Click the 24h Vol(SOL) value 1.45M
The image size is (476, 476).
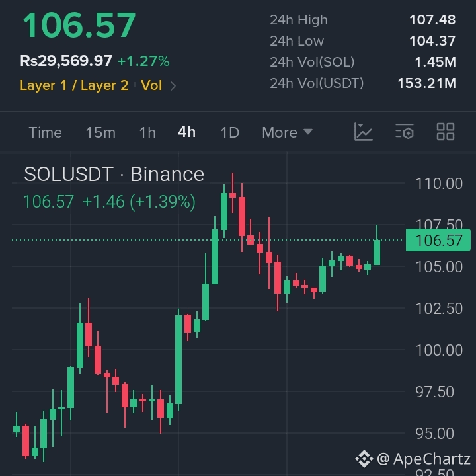(x=435, y=62)
